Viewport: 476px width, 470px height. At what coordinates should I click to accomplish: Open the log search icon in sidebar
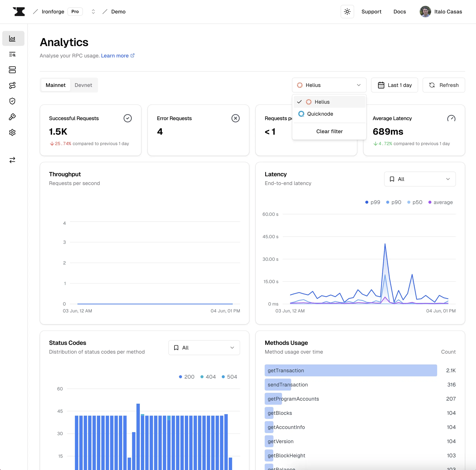[12, 54]
